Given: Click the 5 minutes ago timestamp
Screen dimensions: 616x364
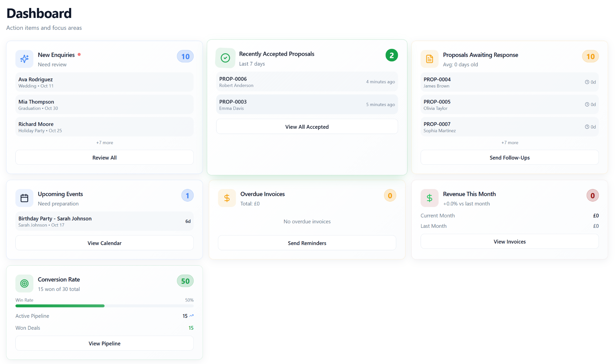Looking at the screenshot, I should click(x=380, y=104).
